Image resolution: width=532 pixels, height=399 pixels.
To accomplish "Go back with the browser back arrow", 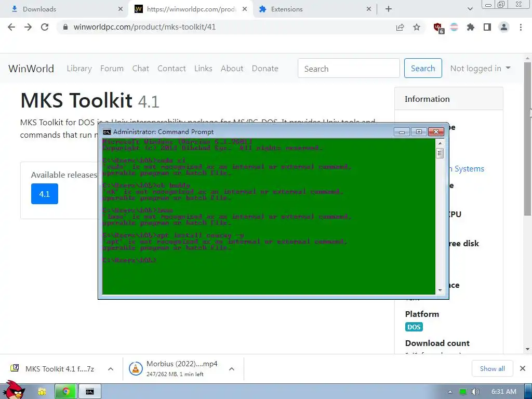I will [x=11, y=27].
